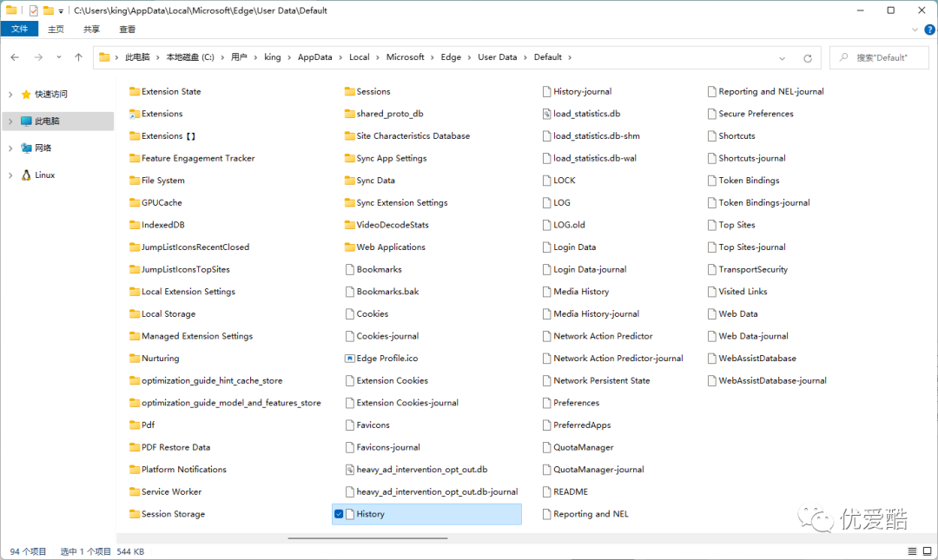Select the Bookmarks.bak file

point(381,292)
